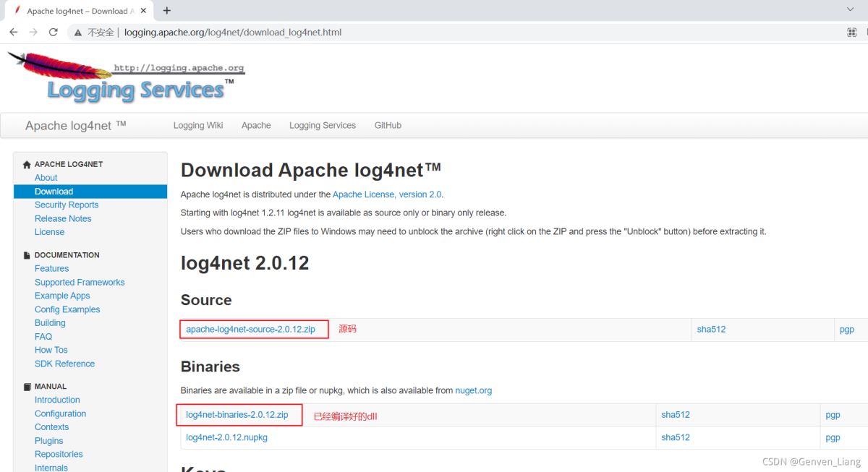Click the sha512 link for log4net-2.0.12.nupkg
The width and height of the screenshot is (868, 472).
point(675,437)
